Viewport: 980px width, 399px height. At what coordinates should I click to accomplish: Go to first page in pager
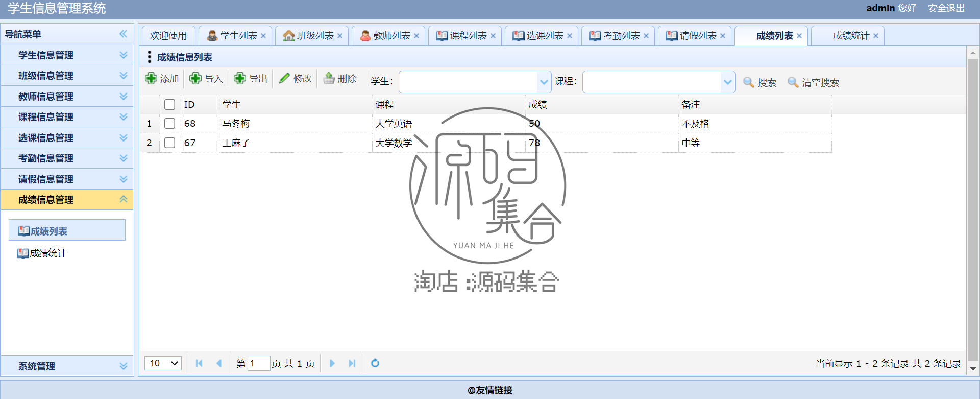pos(199,363)
